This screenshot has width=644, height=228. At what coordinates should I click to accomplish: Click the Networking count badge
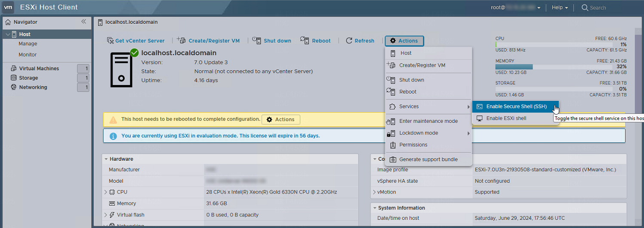click(x=83, y=87)
